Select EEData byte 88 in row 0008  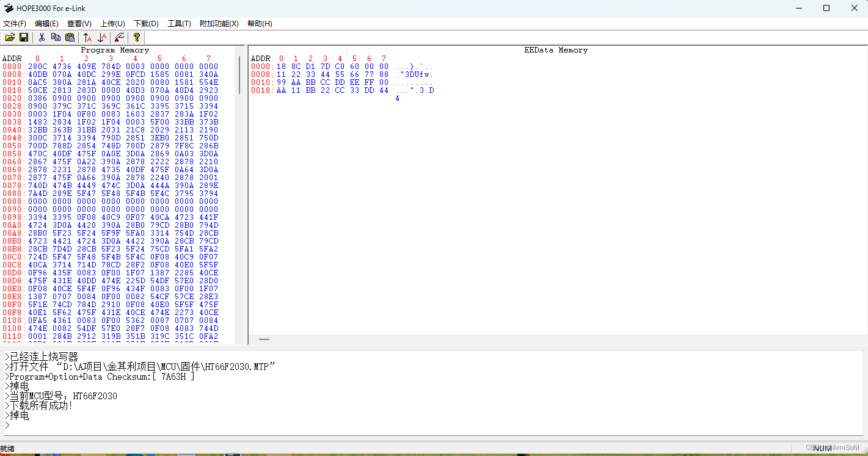tap(384, 74)
